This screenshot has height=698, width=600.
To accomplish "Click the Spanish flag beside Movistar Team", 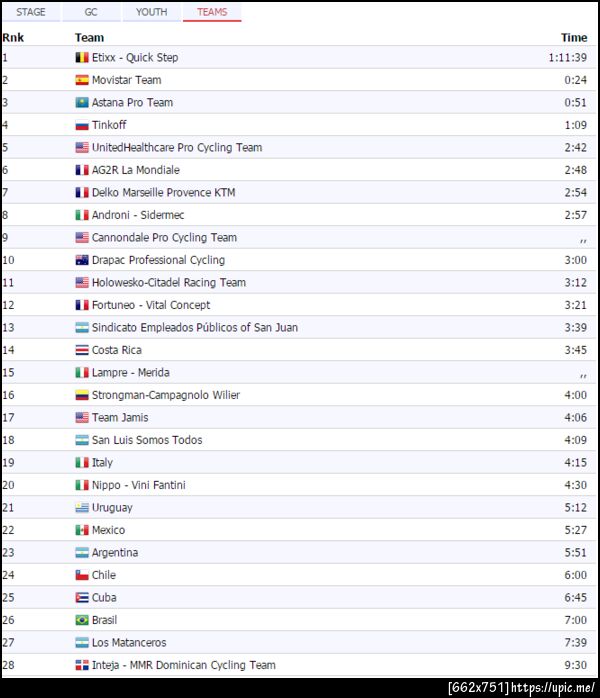I will tap(82, 80).
